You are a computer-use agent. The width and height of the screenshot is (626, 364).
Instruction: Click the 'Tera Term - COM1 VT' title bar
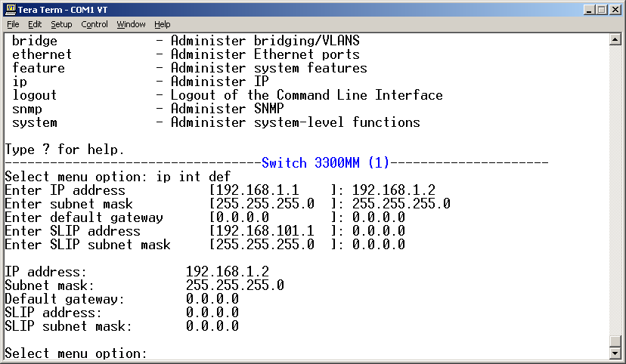(302, 10)
